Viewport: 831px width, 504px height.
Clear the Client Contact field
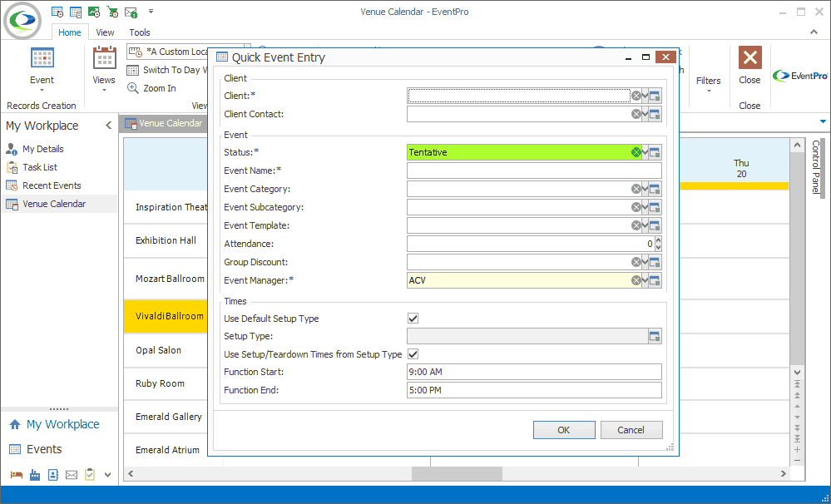[x=636, y=114]
